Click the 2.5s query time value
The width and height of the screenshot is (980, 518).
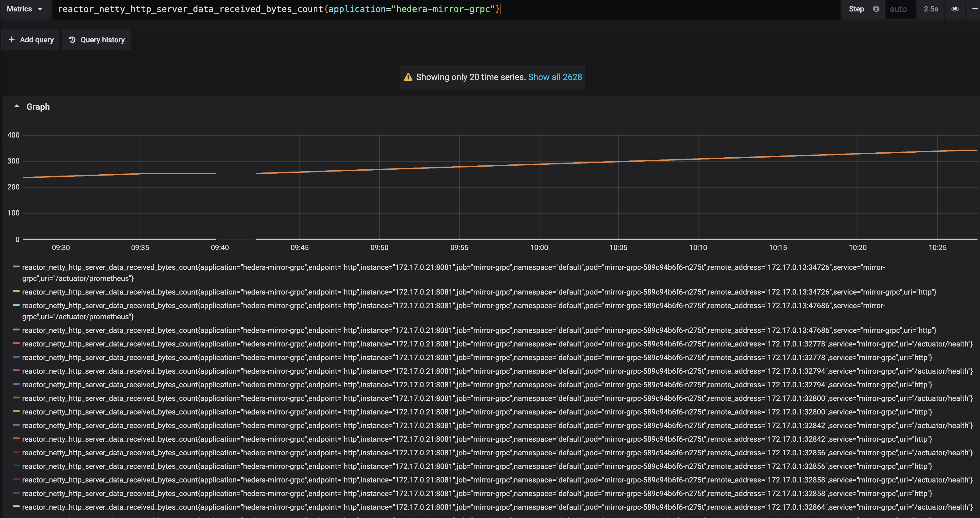[x=931, y=9]
